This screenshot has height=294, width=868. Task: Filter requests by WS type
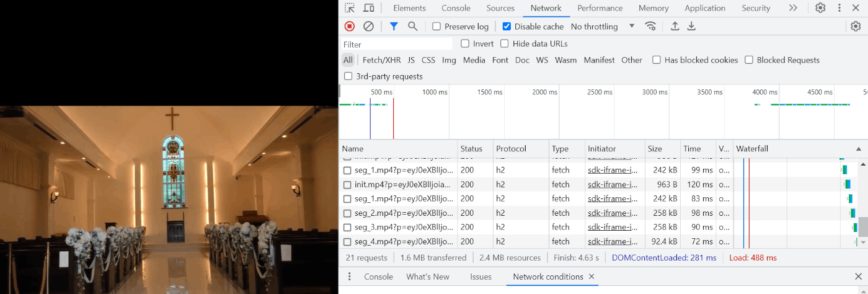542,60
